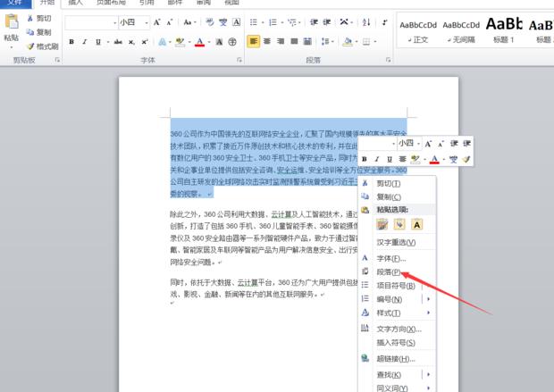Viewport: 554px width, 392px height.
Task: Expand the 样式(T) submenu in the context menu
Action: (429, 313)
